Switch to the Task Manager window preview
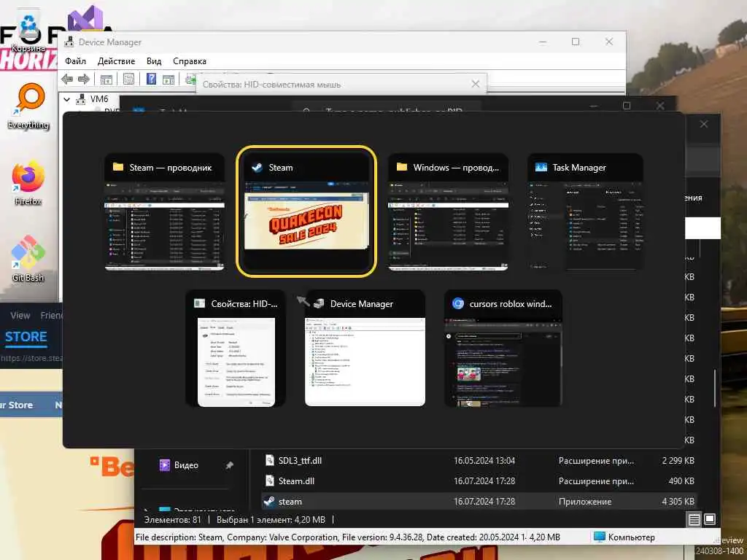Screen dimensions: 747x560 pos(586,211)
